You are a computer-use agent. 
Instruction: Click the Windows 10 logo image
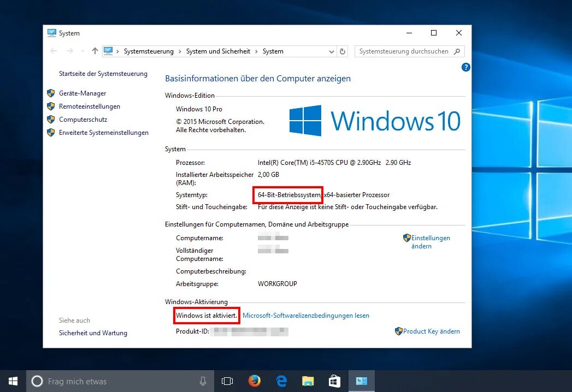[375, 121]
